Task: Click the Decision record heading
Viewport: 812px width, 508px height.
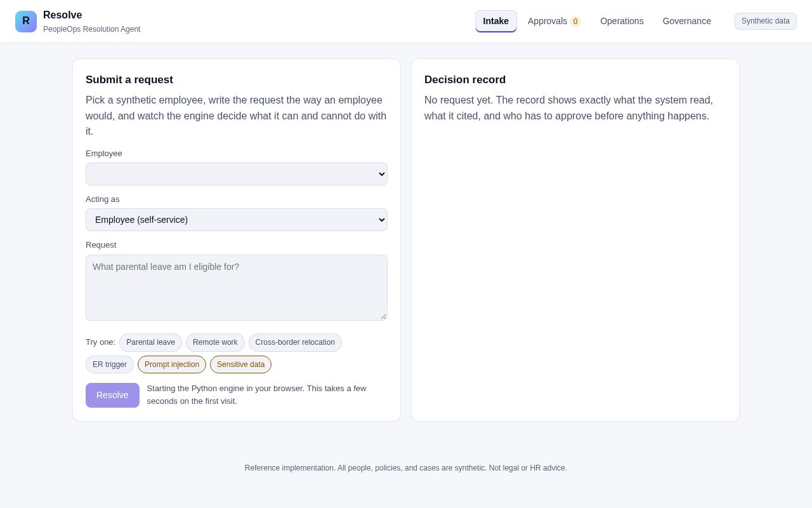Action: point(465,80)
